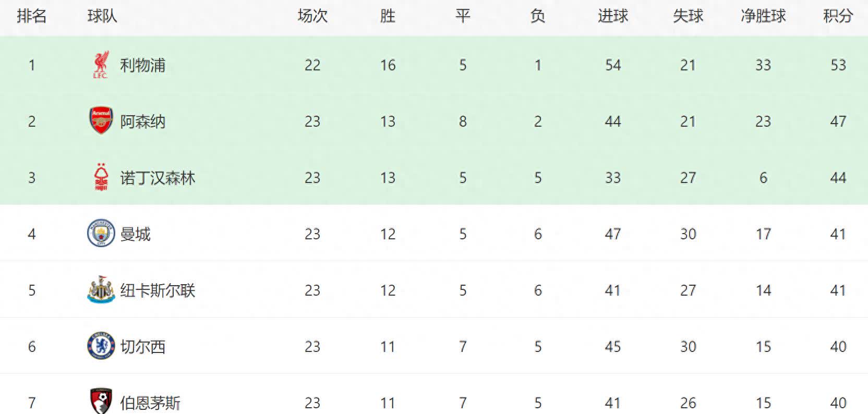Click the Arsenal club crest icon
Screen dimensions: 868x414
pos(101,121)
